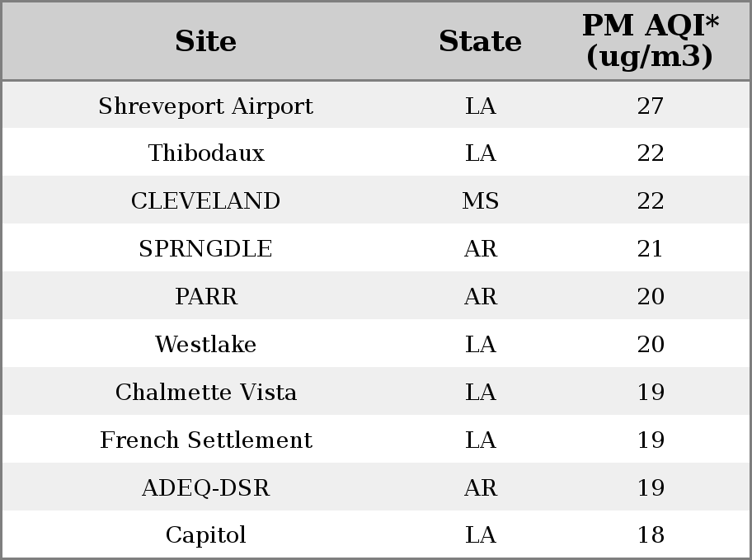The image size is (752, 560).
Task: Click the AR state cell for ADEQ-DSR
Action: point(480,487)
